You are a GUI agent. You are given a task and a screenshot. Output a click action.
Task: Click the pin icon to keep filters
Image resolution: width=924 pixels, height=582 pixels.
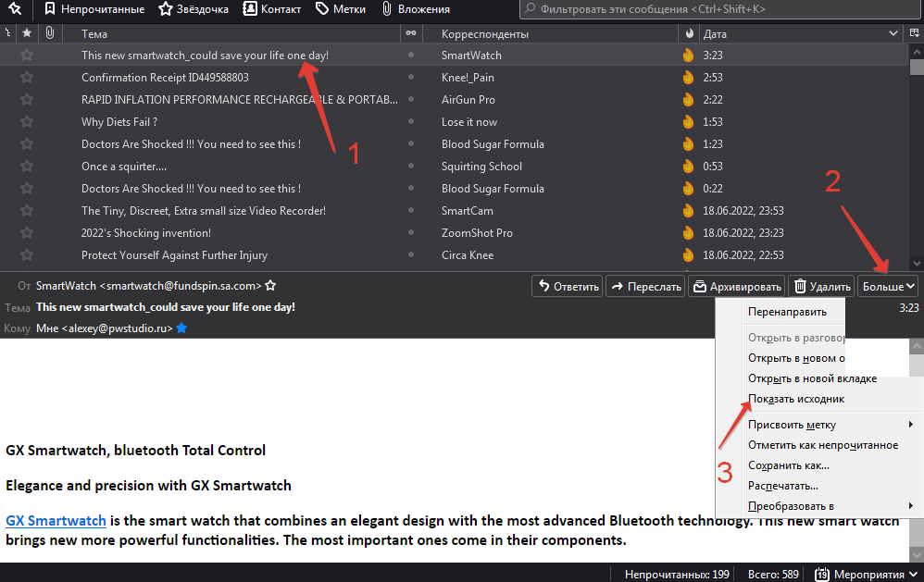(16, 8)
